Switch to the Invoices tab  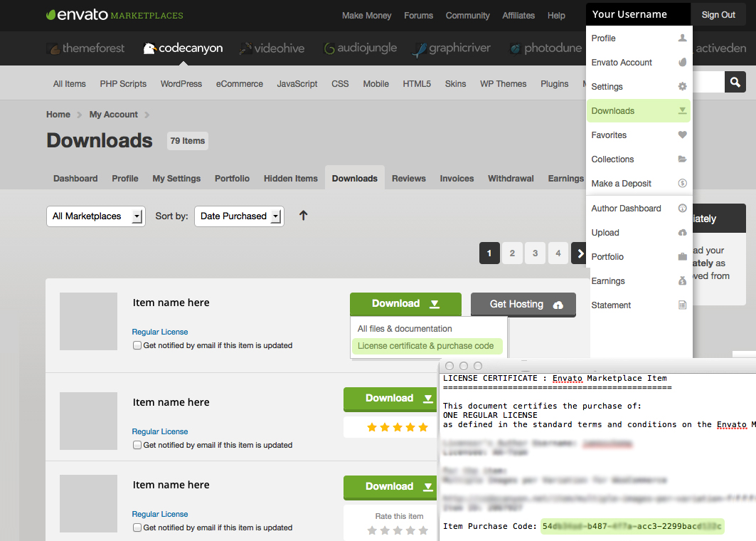(457, 179)
